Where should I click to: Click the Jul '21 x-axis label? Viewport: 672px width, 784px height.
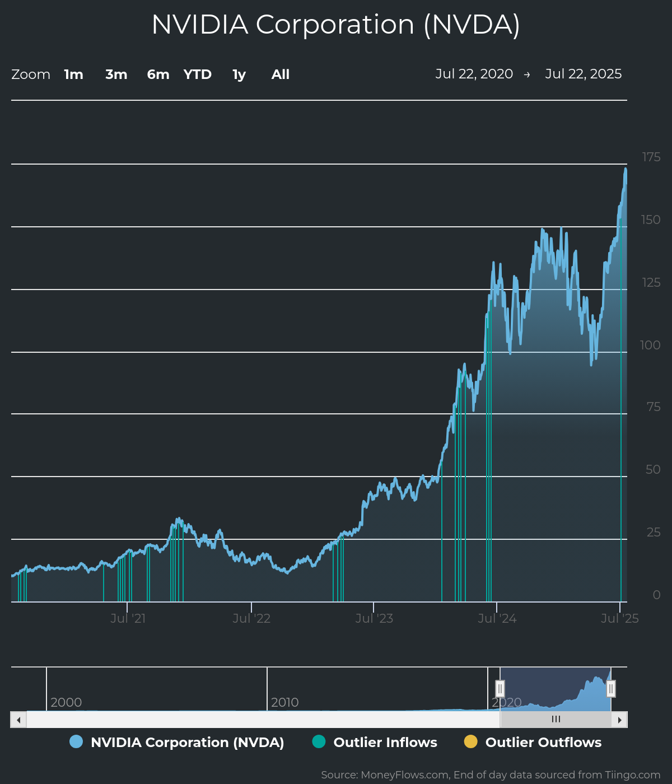[x=128, y=618]
